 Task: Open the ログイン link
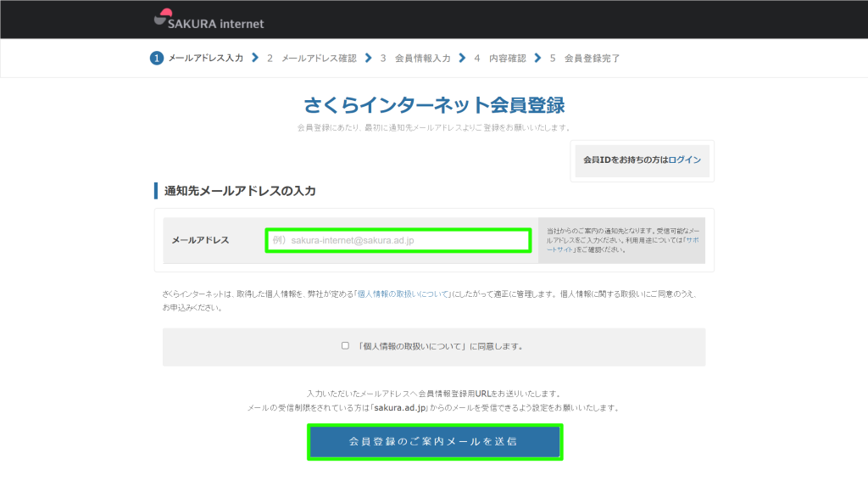click(685, 160)
